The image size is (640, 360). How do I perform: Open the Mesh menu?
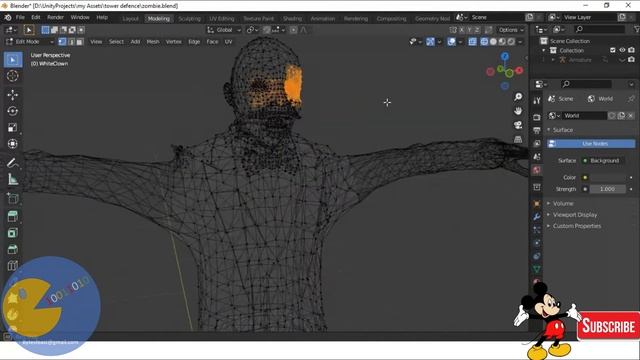[x=153, y=42]
